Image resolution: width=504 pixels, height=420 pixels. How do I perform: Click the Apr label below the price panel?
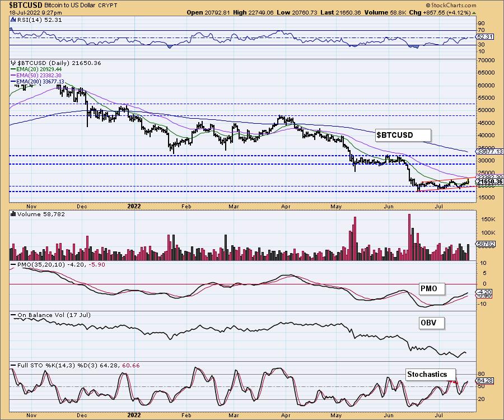(286, 206)
